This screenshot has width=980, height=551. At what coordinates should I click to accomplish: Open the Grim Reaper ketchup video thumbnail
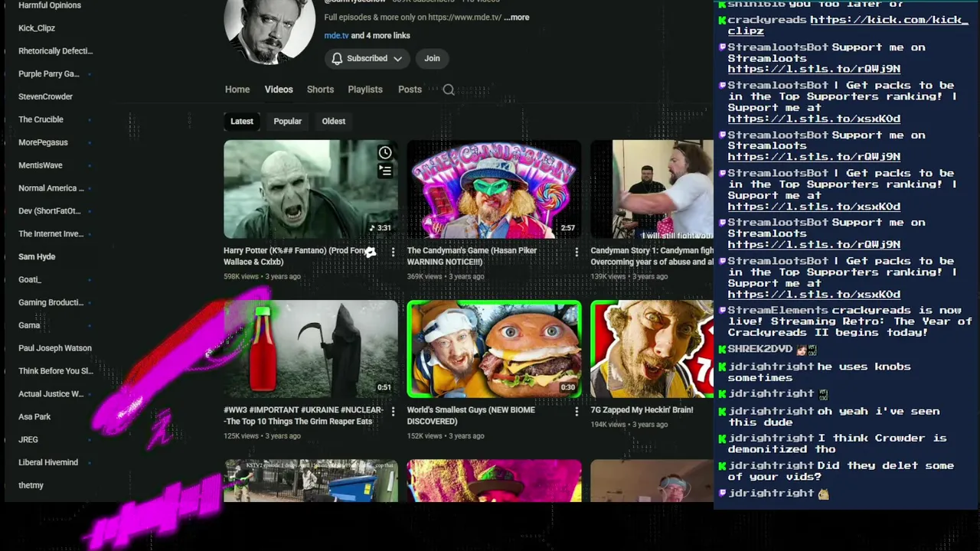[311, 349]
